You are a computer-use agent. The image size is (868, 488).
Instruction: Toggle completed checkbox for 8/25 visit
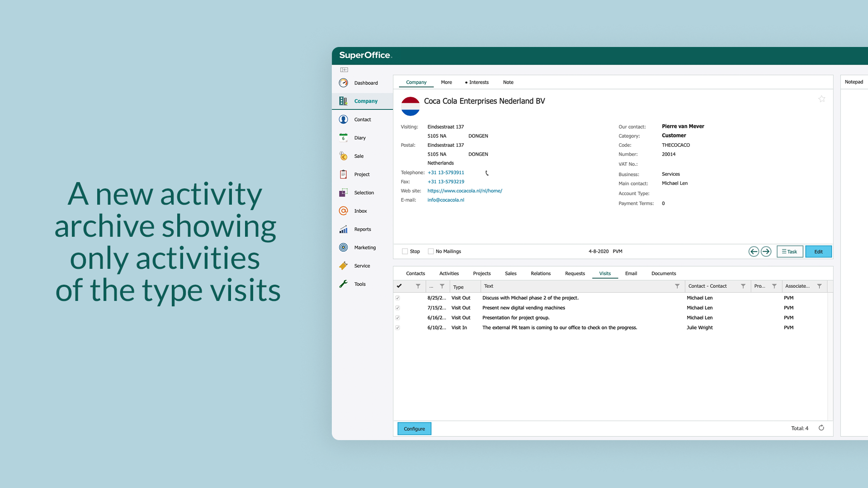coord(398,298)
